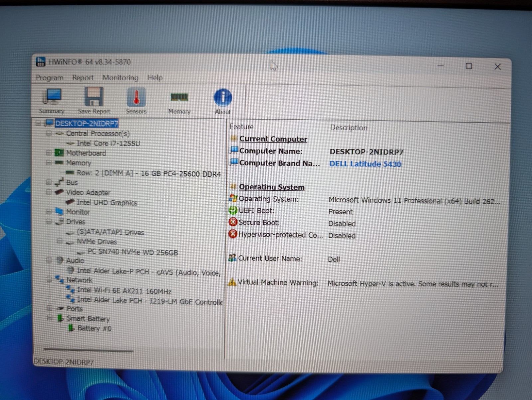Select PC SN740 NVMe WD 256GB drive
Viewport: 532px width, 400px height.
[x=133, y=252]
